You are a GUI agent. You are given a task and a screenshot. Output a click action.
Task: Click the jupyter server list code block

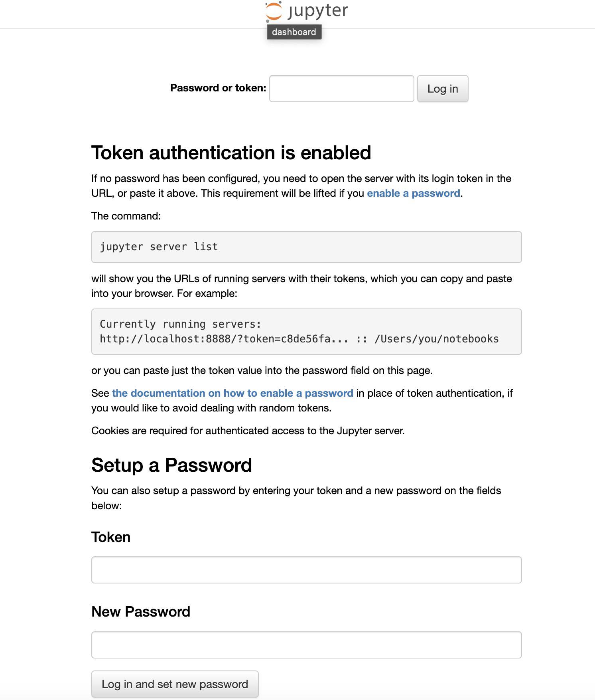pos(159,247)
